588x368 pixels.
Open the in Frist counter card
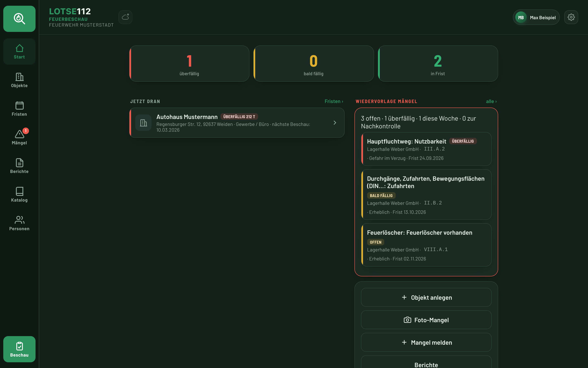pyautogui.click(x=438, y=64)
